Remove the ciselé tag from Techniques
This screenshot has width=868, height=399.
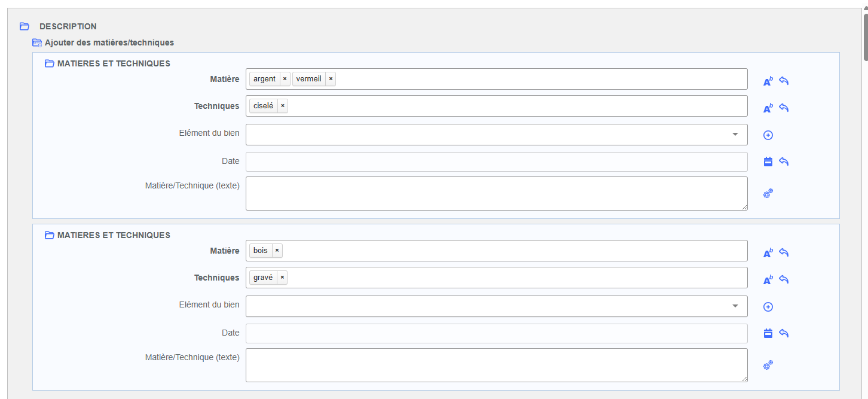tap(283, 106)
